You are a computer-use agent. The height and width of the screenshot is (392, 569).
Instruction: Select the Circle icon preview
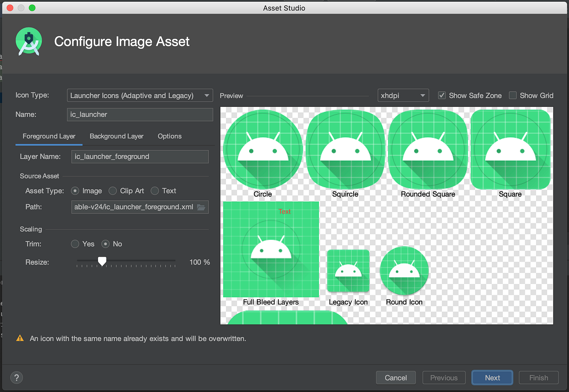263,149
